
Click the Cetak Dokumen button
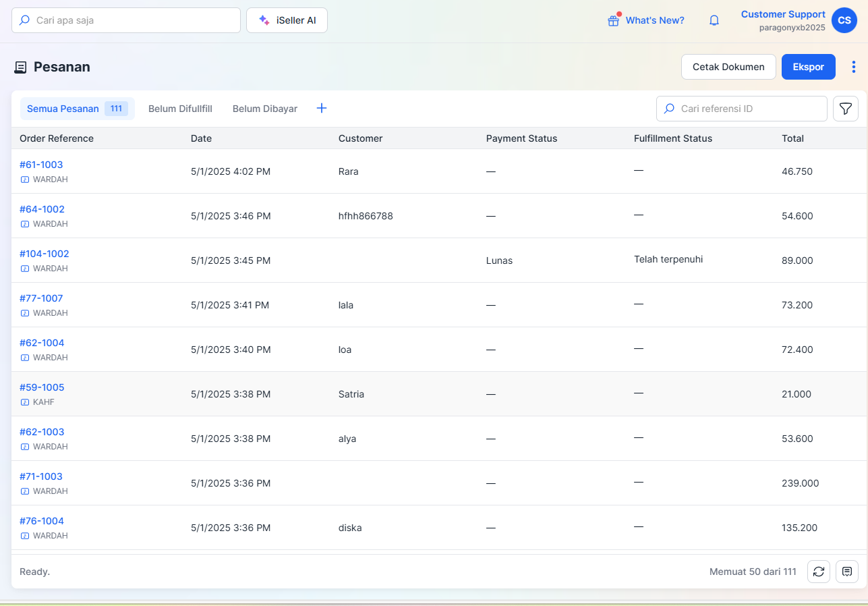tap(728, 67)
